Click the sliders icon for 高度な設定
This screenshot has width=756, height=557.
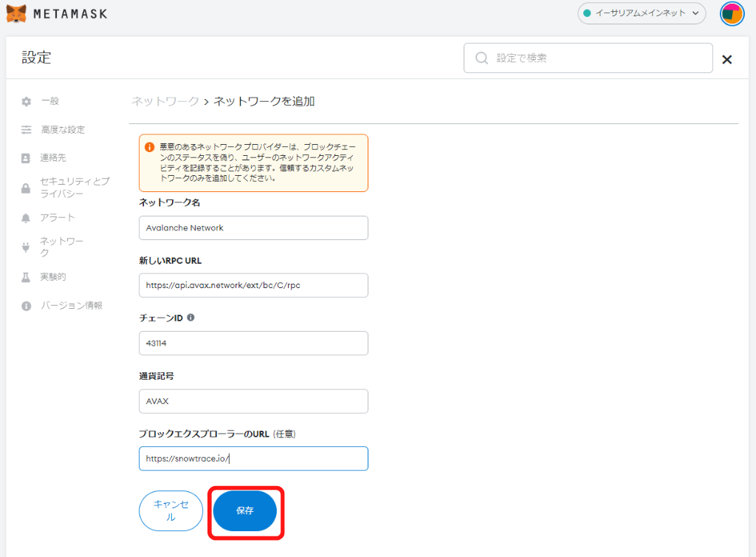click(x=26, y=130)
